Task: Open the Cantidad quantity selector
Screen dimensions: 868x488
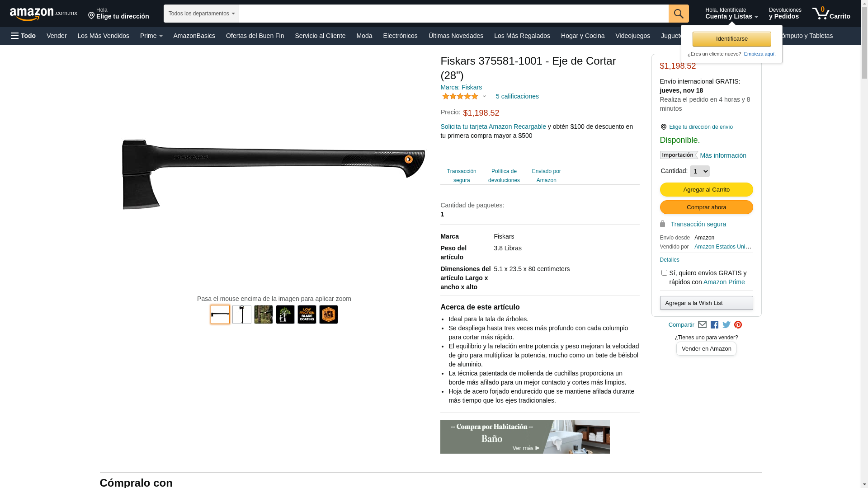Action: pos(699,171)
